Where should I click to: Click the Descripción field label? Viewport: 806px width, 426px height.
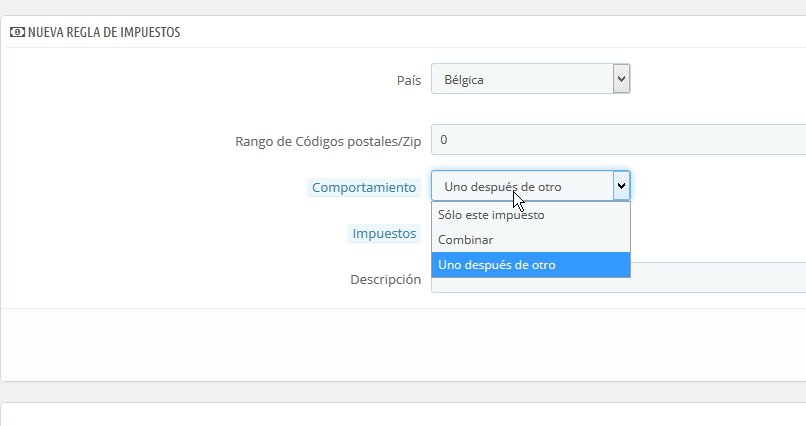pos(385,280)
